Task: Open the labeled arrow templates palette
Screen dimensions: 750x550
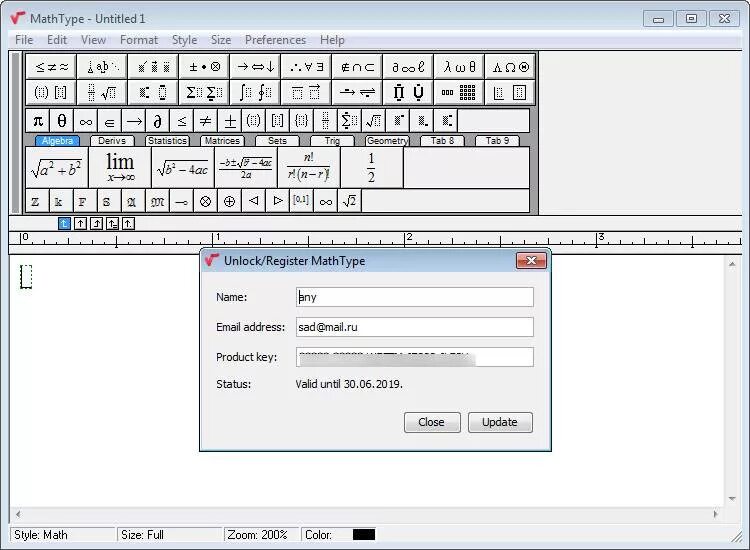Action: 357,92
